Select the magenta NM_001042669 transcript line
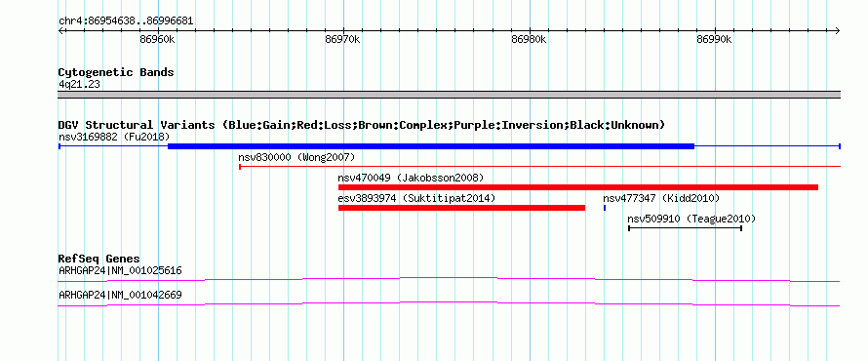The height and width of the screenshot is (361, 868). 449,304
